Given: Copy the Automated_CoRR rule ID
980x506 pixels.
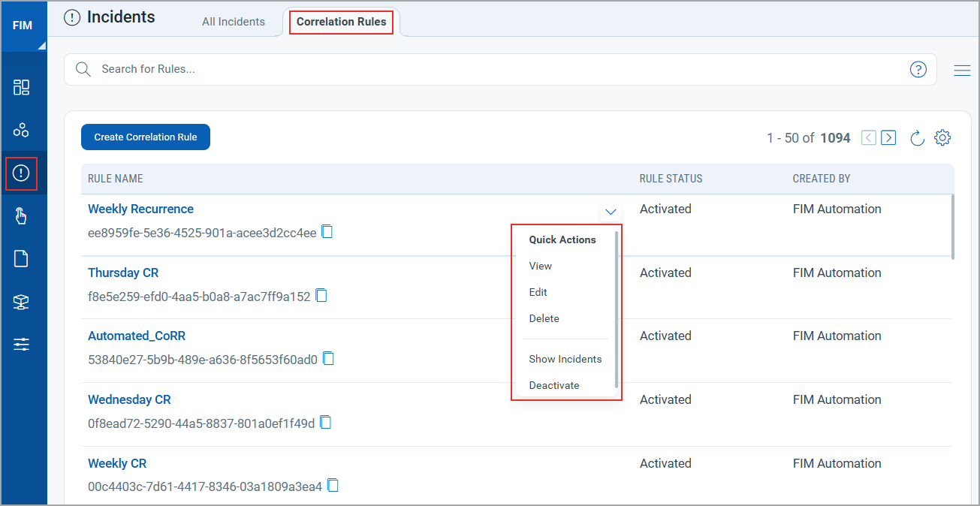Looking at the screenshot, I should tap(328, 359).
